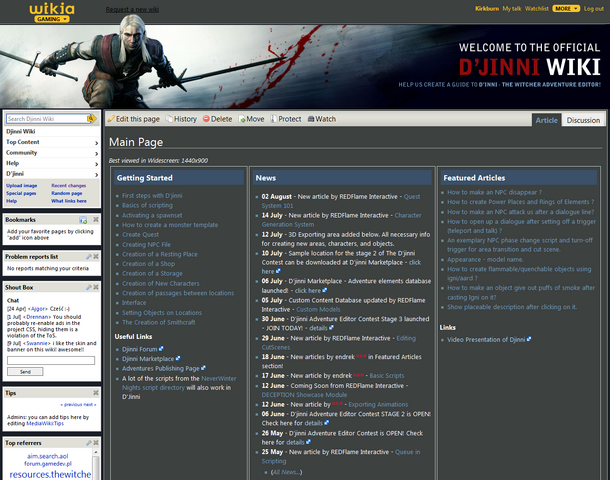Image resolution: width=610 pixels, height=480 pixels.
Task: Open How to make an NPC disappear
Action: (x=494, y=192)
